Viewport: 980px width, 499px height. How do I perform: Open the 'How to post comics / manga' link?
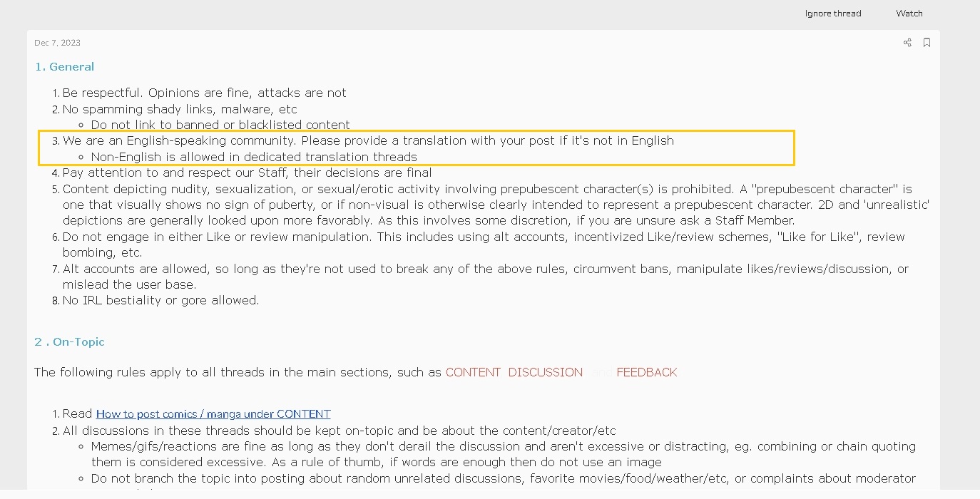[213, 413]
